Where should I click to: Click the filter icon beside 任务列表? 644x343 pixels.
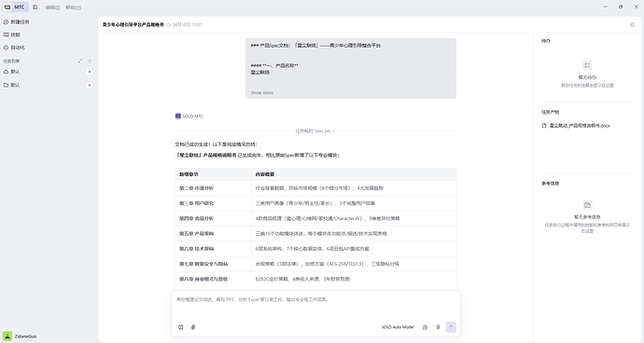pos(90,62)
